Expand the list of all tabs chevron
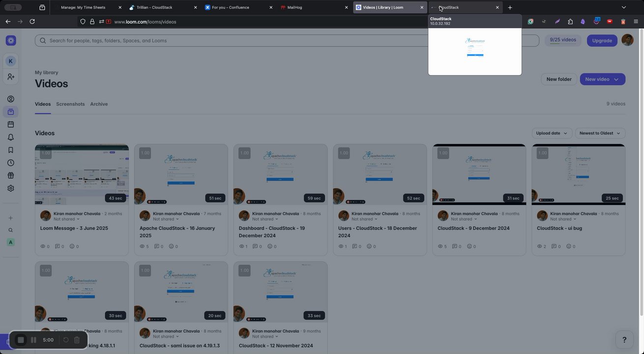This screenshot has width=644, height=354. click(624, 7)
